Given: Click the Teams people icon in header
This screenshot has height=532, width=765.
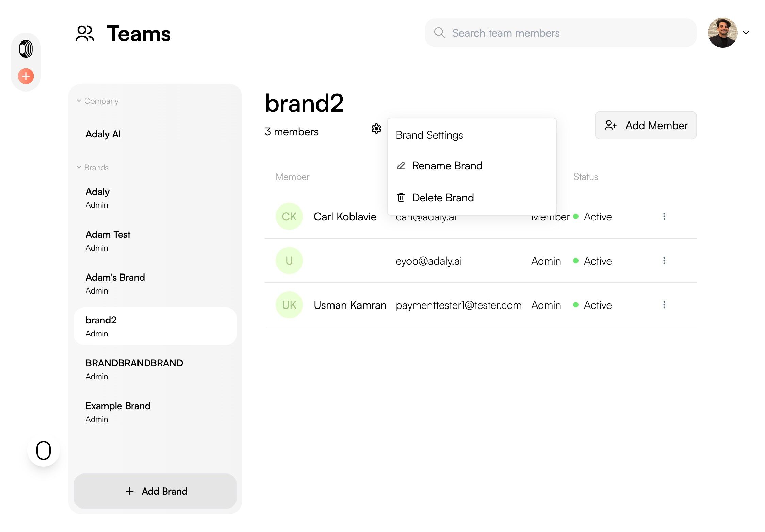Looking at the screenshot, I should click(84, 33).
